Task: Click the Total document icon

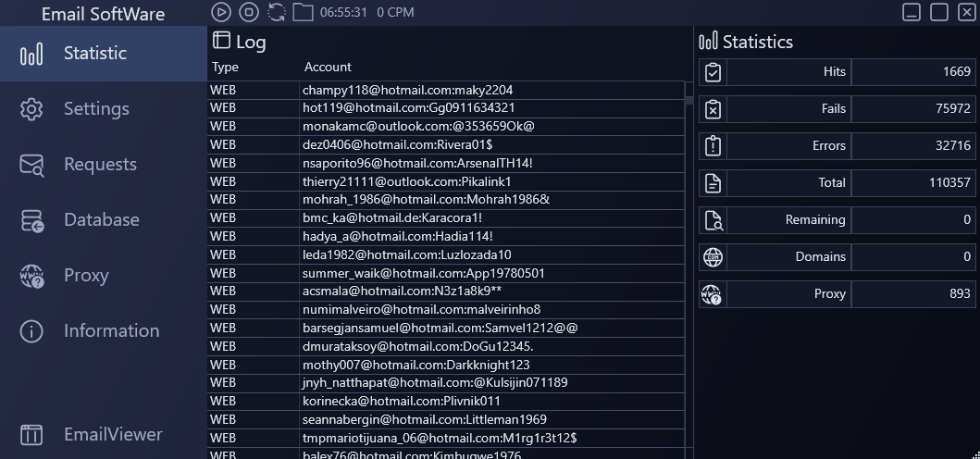Action: pos(713,183)
